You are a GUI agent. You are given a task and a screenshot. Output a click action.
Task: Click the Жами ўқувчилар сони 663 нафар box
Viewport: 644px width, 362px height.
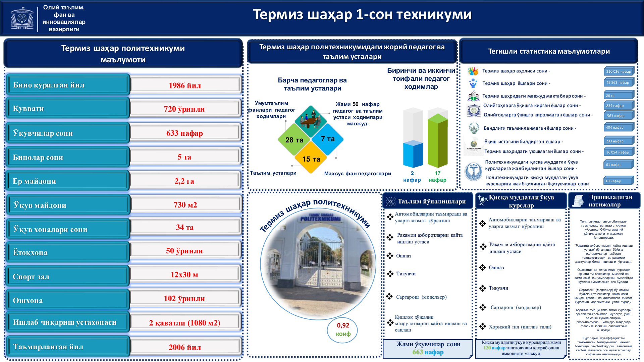[x=428, y=348]
